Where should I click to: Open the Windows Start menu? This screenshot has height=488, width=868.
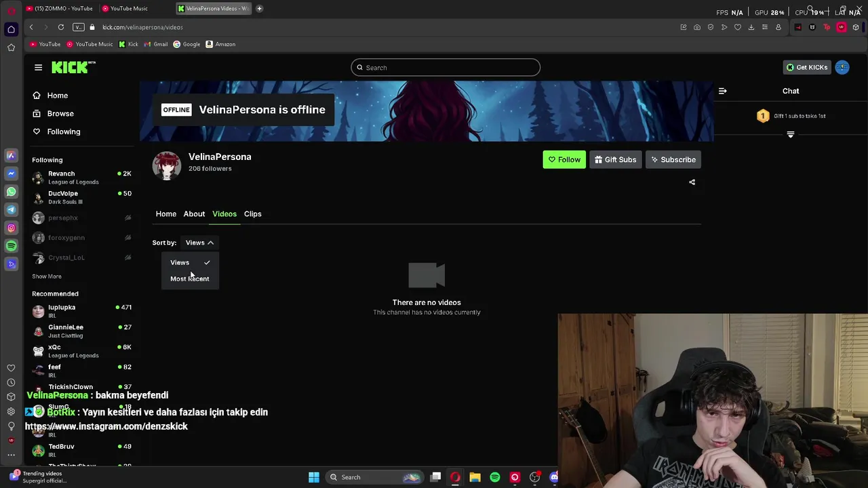pyautogui.click(x=314, y=477)
